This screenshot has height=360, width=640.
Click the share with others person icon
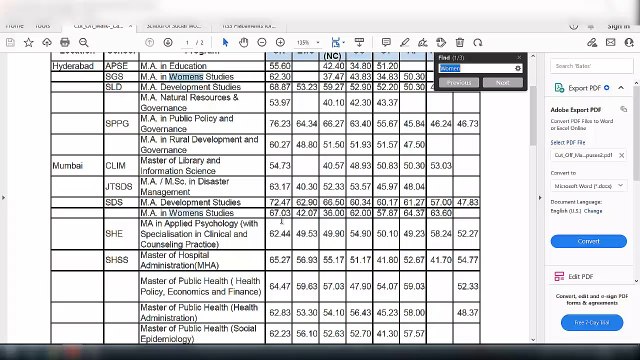(629, 42)
